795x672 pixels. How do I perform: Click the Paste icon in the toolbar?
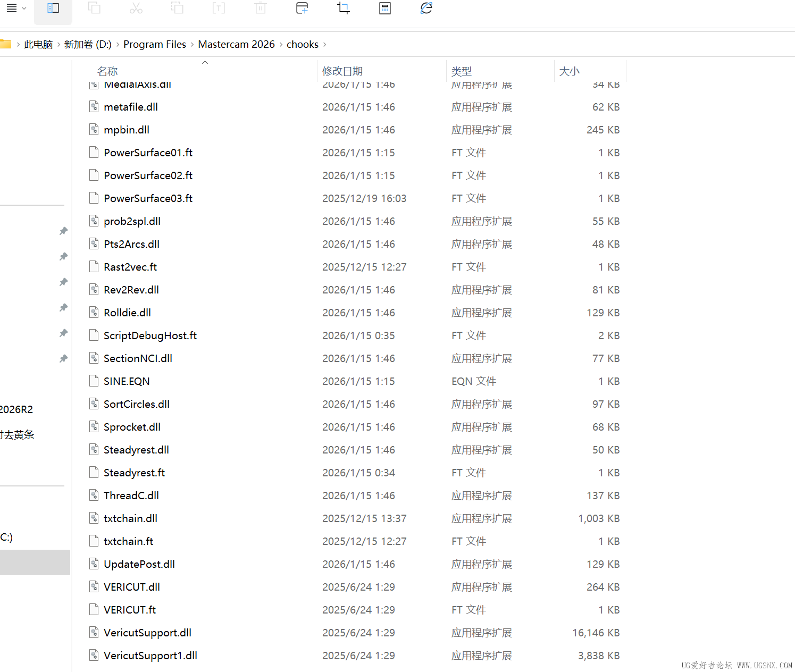(x=177, y=8)
